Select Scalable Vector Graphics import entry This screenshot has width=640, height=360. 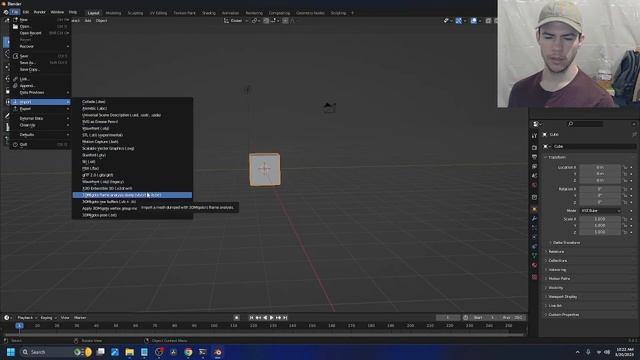(x=132, y=148)
